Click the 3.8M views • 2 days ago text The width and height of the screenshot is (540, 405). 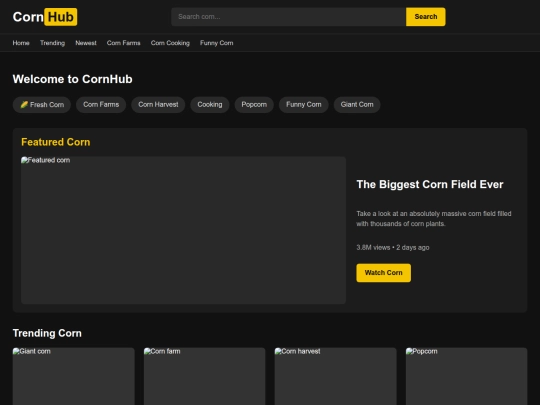393,248
